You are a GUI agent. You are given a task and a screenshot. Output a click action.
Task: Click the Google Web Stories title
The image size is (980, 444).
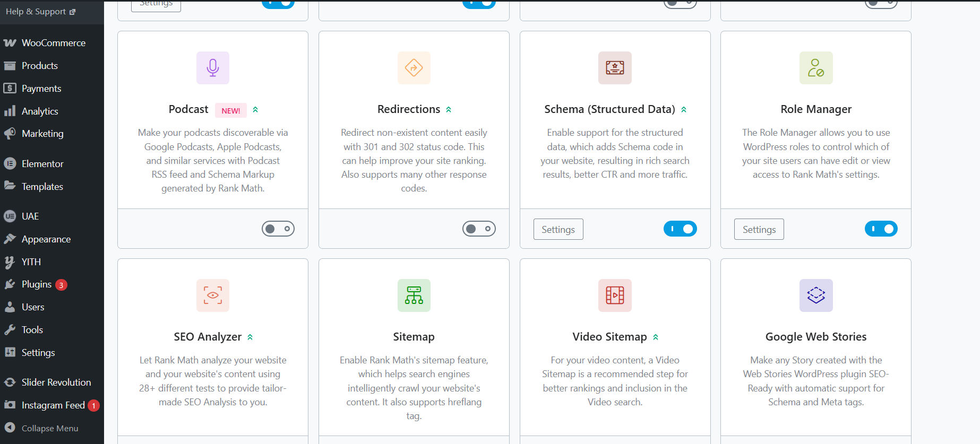point(816,337)
